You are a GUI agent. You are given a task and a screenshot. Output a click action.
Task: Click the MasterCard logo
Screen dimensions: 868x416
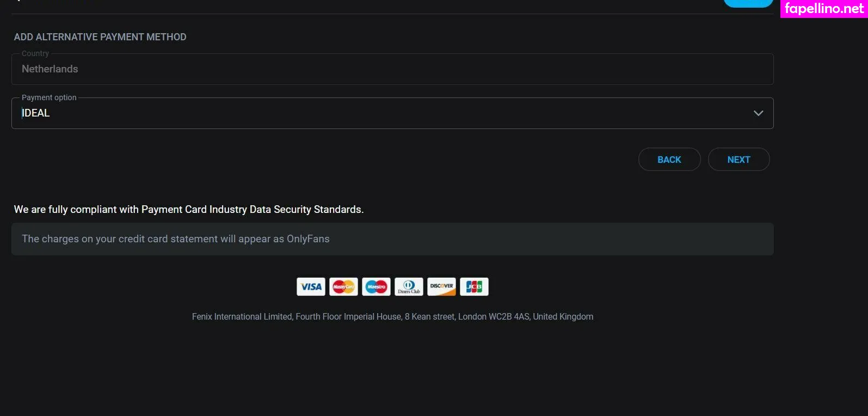[343, 286]
